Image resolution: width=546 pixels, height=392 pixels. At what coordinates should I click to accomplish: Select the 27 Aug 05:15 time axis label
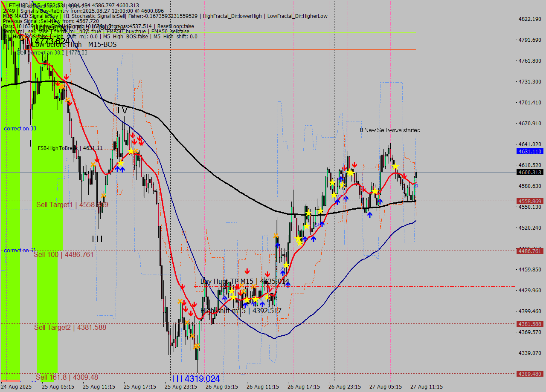(386, 387)
